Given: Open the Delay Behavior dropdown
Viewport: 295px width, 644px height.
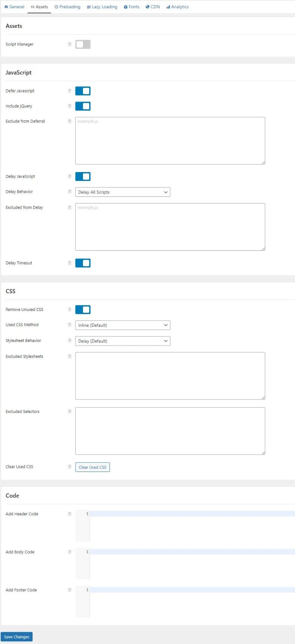Looking at the screenshot, I should (x=122, y=192).
